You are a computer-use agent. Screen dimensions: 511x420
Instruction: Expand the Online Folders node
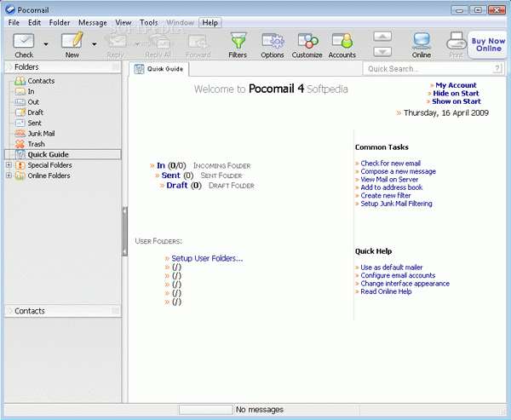9,175
